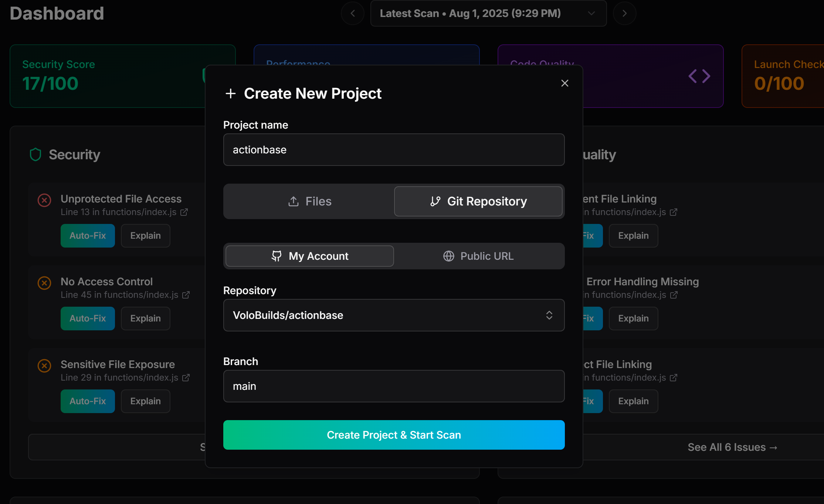Click See All 6 Issues link
The height and width of the screenshot is (504, 824).
tap(732, 447)
